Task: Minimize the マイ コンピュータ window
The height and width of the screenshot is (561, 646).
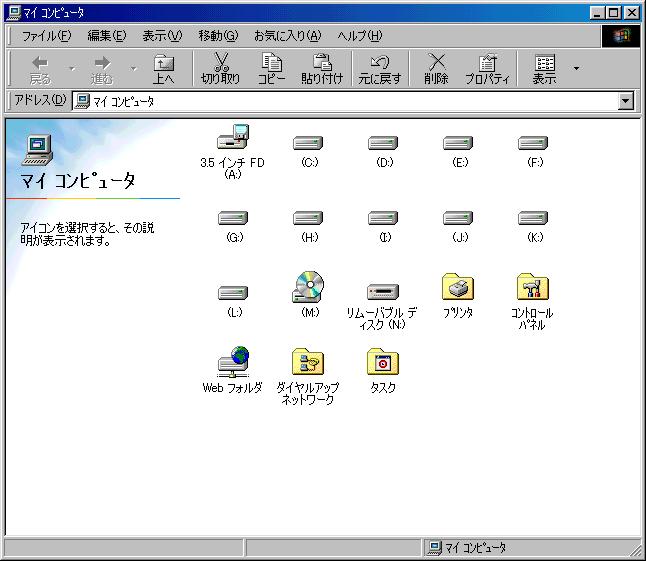Action: click(x=597, y=13)
